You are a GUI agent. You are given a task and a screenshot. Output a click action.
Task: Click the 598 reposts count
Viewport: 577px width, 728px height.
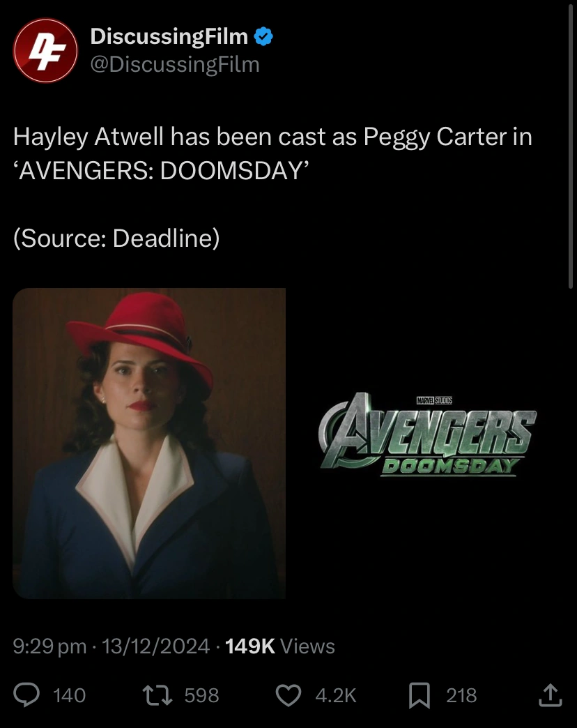[x=202, y=695]
